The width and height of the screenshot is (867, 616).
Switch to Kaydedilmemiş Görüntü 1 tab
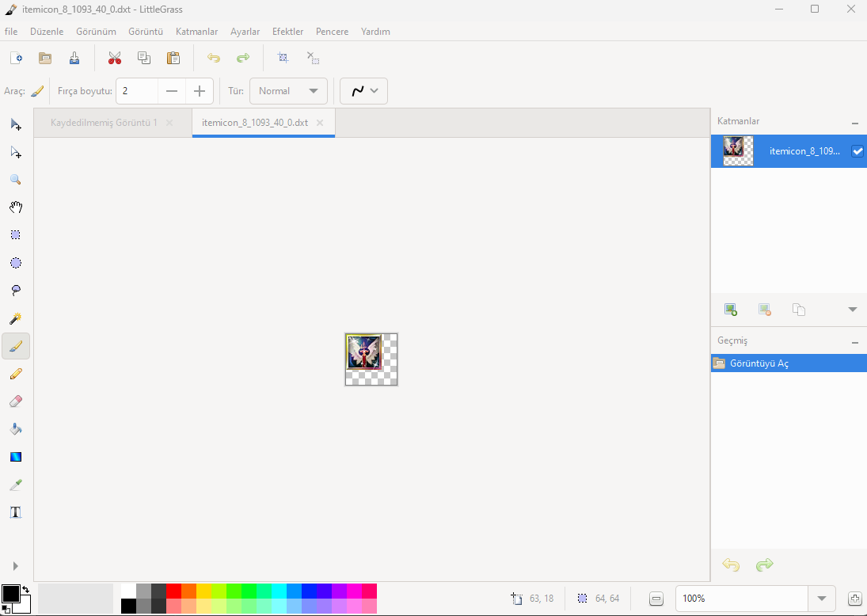point(104,123)
